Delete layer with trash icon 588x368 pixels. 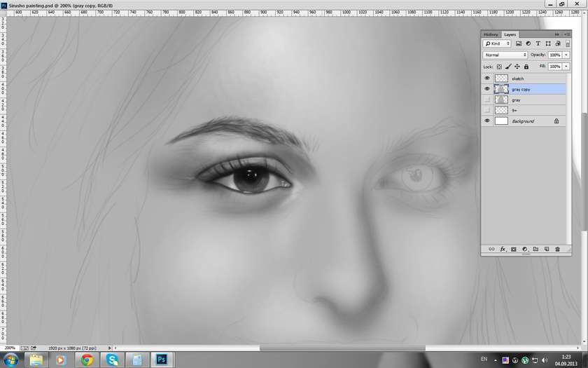pos(557,249)
